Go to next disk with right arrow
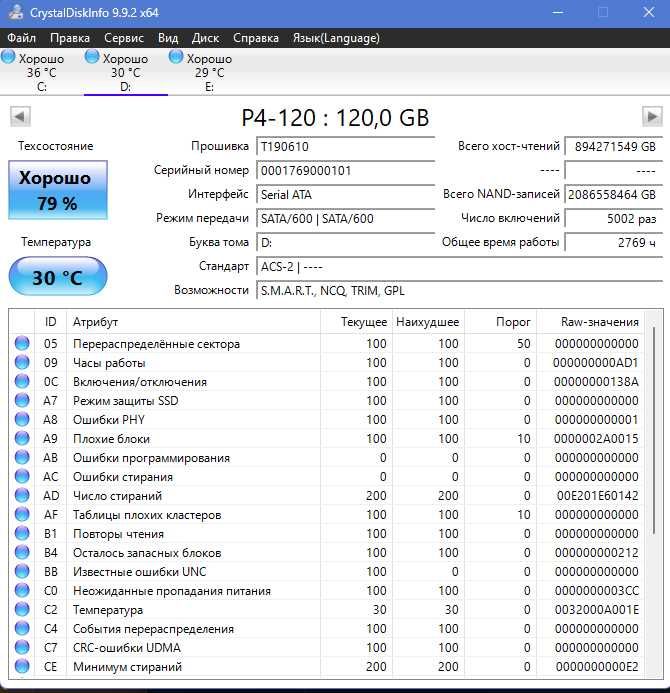Viewport: 670px width, 693px height. tap(652, 117)
